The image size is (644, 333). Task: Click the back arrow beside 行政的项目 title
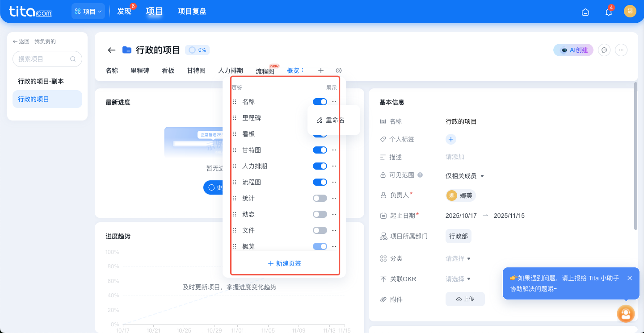pos(111,50)
